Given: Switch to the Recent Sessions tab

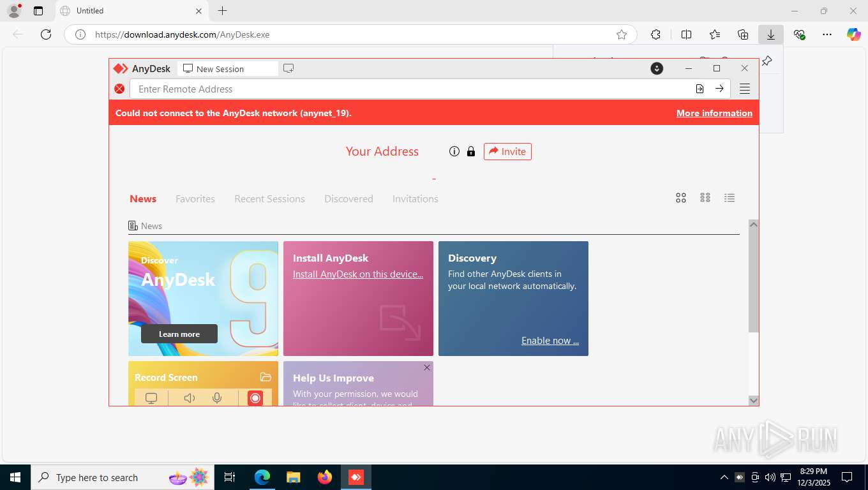Looking at the screenshot, I should pos(269,198).
